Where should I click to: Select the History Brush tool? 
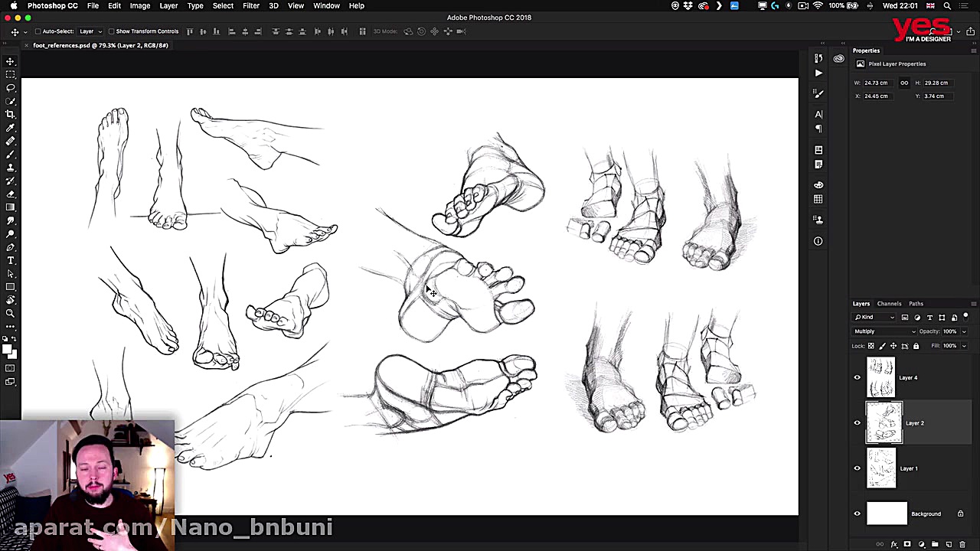click(x=11, y=181)
